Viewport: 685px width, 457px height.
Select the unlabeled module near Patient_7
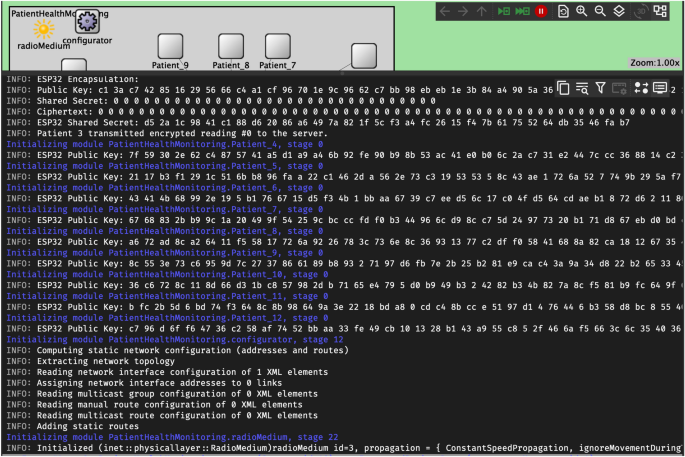pos(364,56)
